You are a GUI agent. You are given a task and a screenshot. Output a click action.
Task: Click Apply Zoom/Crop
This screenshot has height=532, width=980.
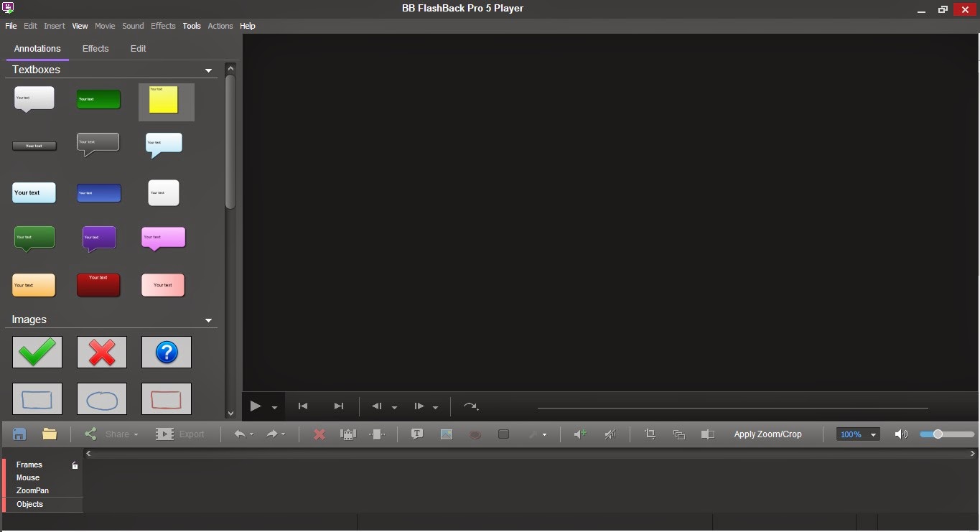click(767, 434)
